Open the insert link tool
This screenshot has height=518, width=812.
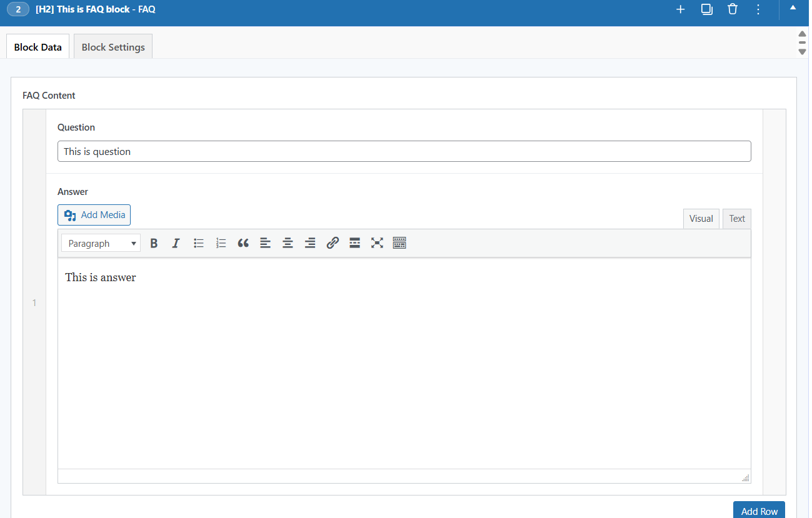tap(333, 243)
